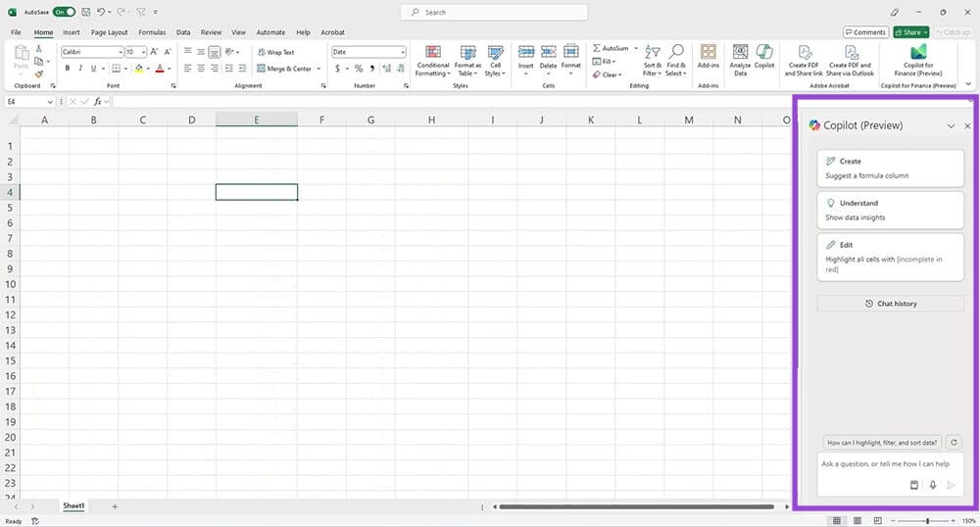This screenshot has height=527, width=980.
Task: Click the Copilot ribbon icon
Action: tap(763, 56)
